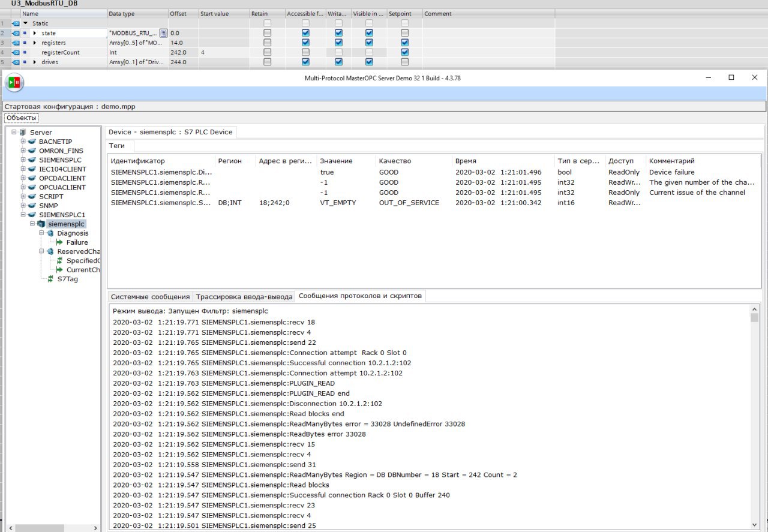The image size is (768, 532).
Task: Expand the BACNETIP tree node
Action: pos(23,142)
